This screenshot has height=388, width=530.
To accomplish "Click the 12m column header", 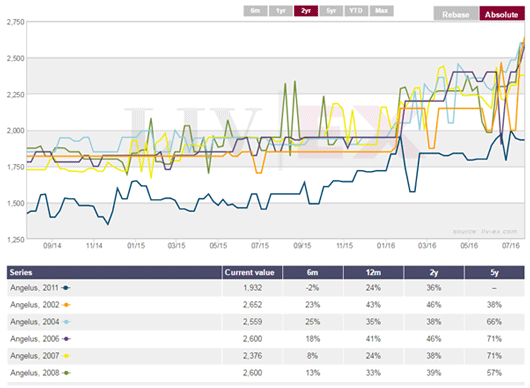I will 374,272.
